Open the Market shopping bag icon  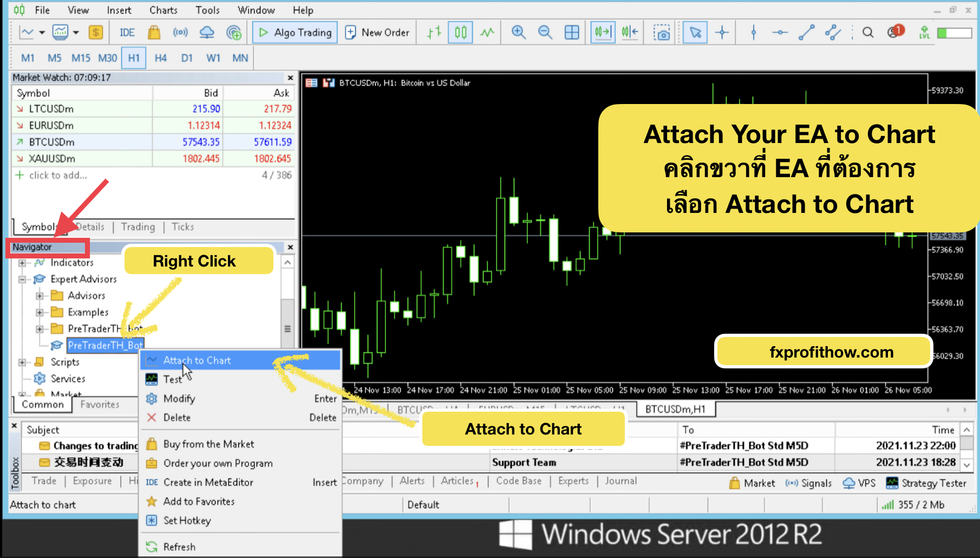(x=154, y=33)
